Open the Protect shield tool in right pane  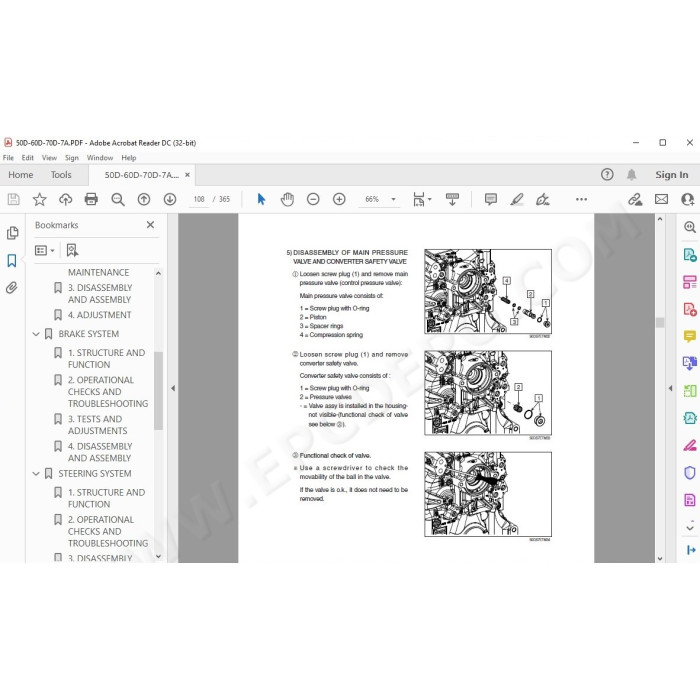[690, 472]
